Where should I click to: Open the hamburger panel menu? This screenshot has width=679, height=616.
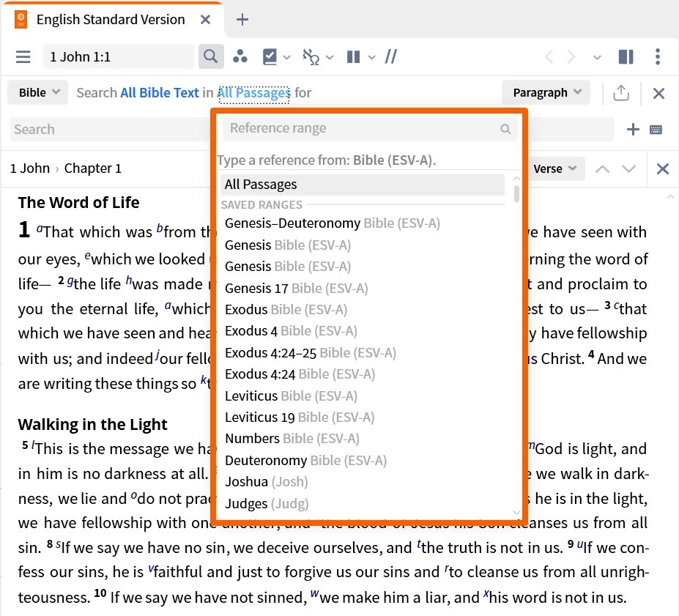(23, 56)
